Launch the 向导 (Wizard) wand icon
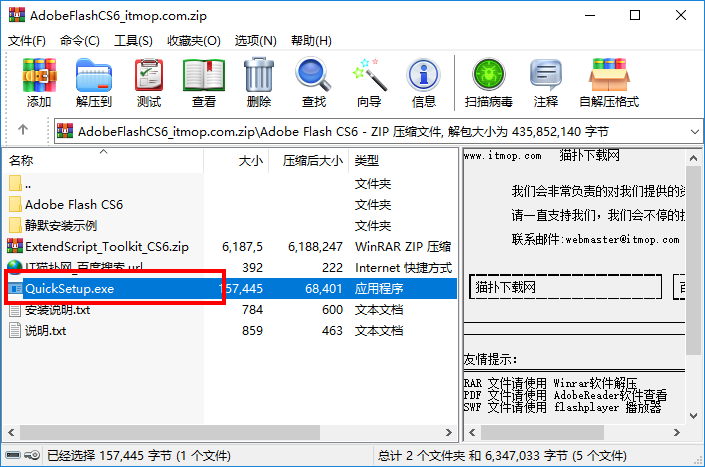The height and width of the screenshot is (467, 705). point(369,75)
